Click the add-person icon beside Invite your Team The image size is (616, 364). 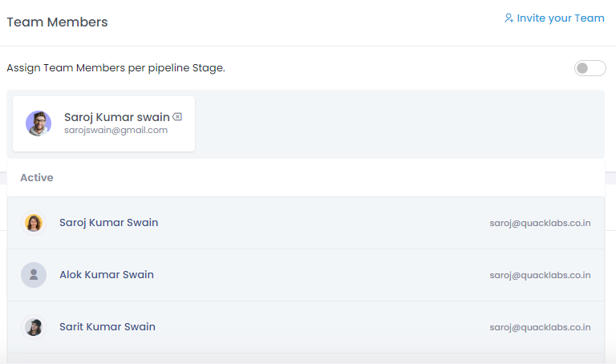[509, 18]
